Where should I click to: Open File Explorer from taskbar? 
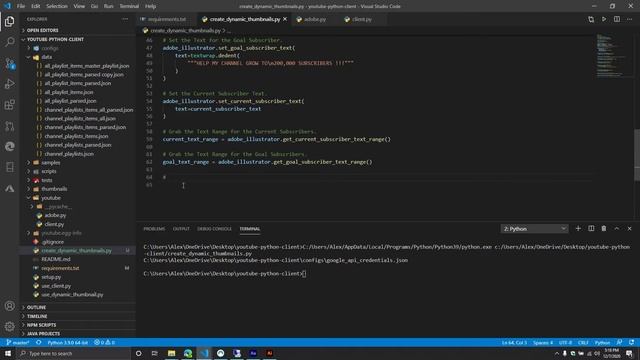click(x=171, y=353)
